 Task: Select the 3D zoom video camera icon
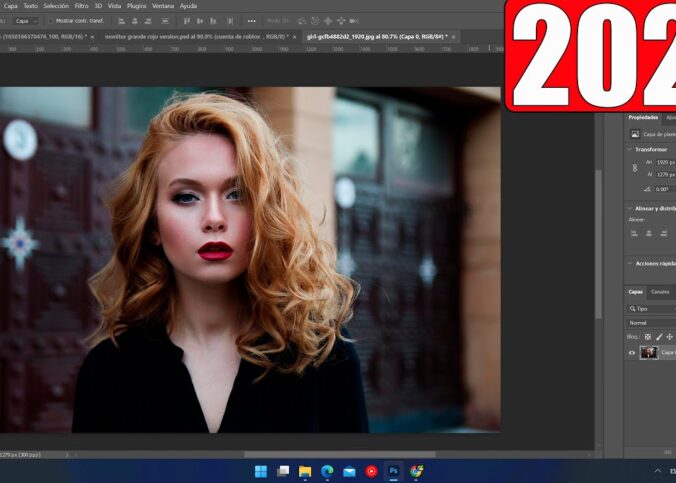(x=354, y=21)
